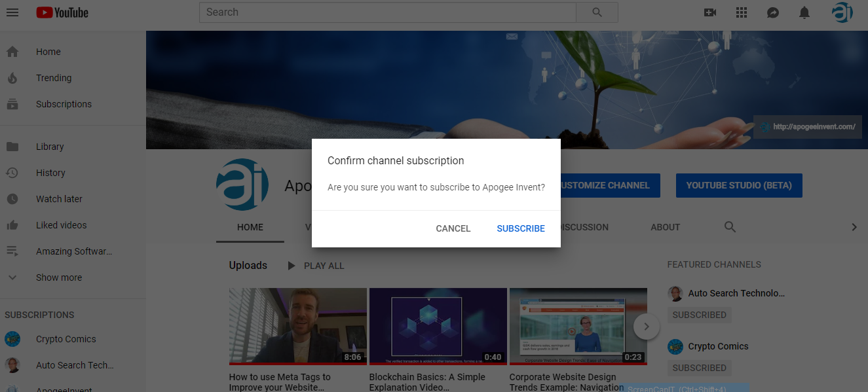Click the Watch later clock icon
Viewport: 868px width, 392px height.
click(x=12, y=199)
